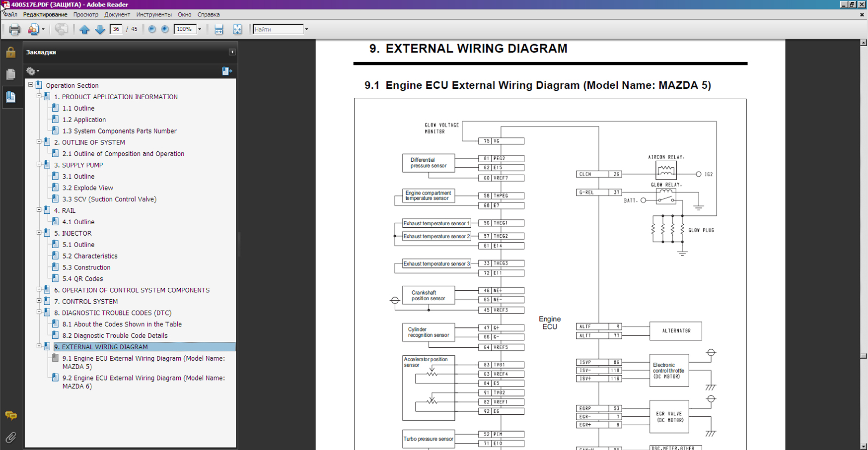Open bookmark 8.2 Diagnostic Trouble Code Details
The image size is (868, 450).
pyautogui.click(x=115, y=335)
